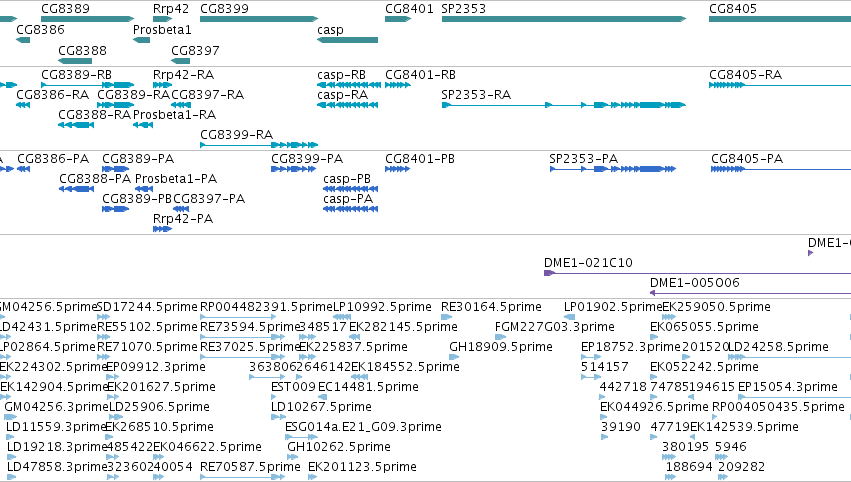851x482 pixels.
Task: Select the casp gene bar
Action: (x=347, y=40)
